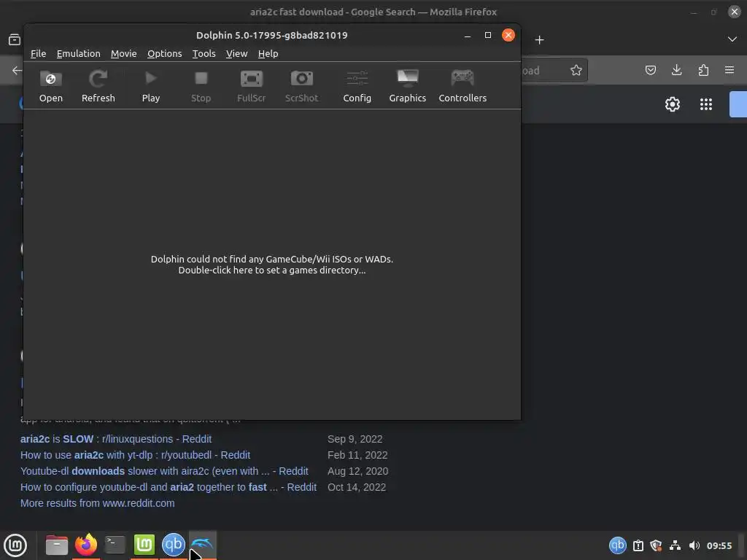Image resolution: width=747 pixels, height=560 pixels.
Task: Open Terminal from taskbar
Action: (115, 545)
